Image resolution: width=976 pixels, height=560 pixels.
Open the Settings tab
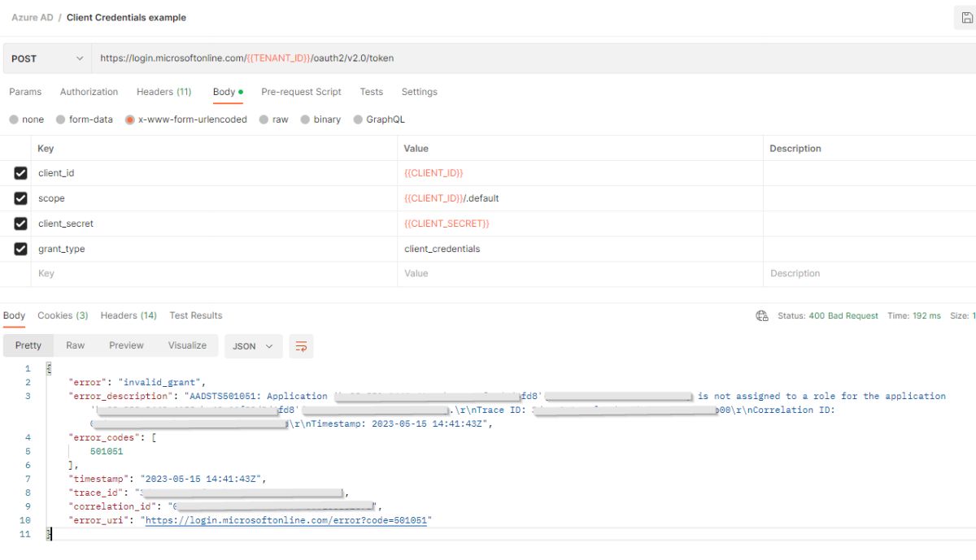[420, 92]
